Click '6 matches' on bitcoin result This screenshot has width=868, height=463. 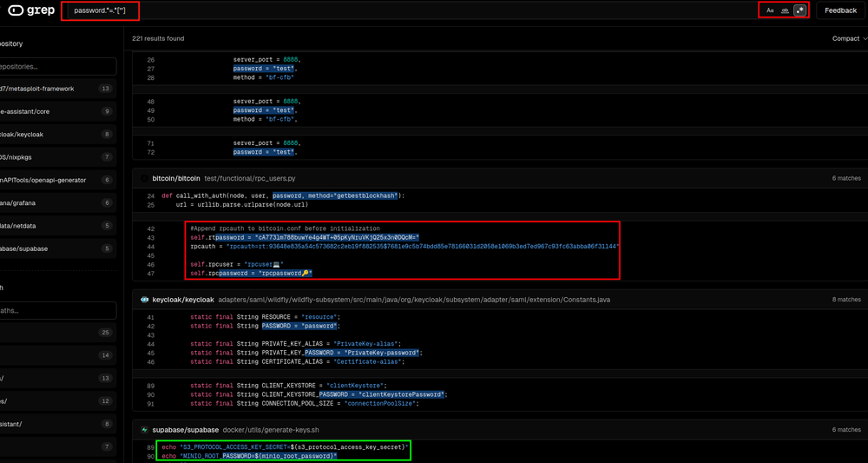[846, 178]
